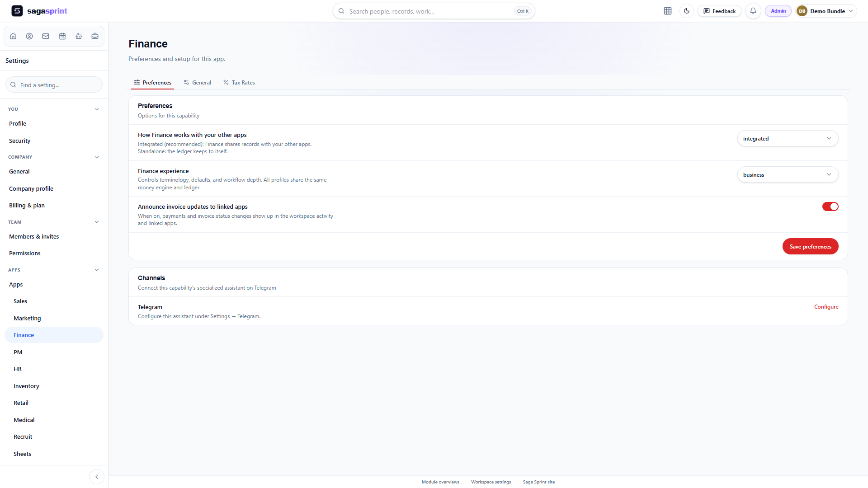
Task: Open the apps grid icon
Action: click(x=668, y=11)
